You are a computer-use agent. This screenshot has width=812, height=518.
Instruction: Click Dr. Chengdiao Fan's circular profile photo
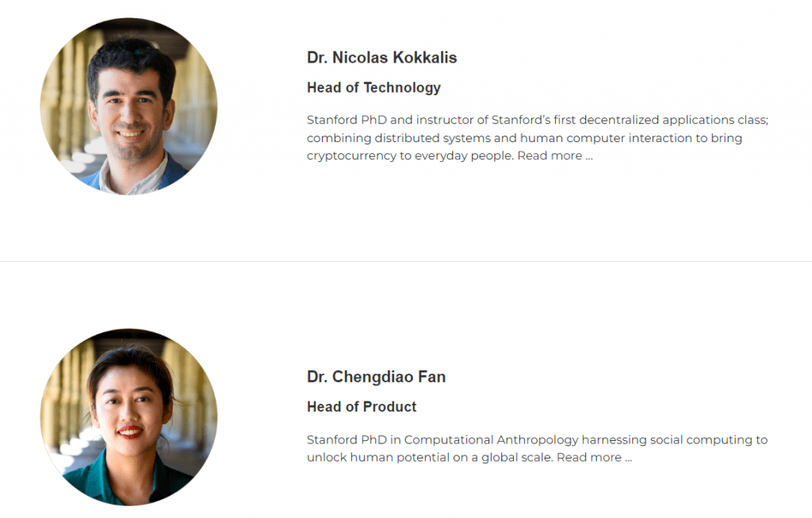(129, 417)
